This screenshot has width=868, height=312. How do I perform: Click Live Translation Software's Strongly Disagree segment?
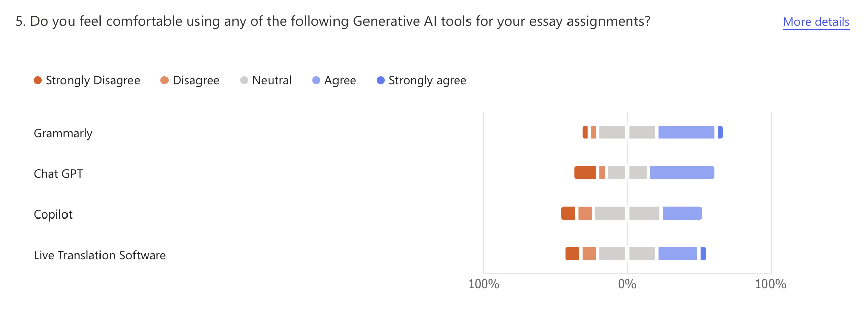573,254
